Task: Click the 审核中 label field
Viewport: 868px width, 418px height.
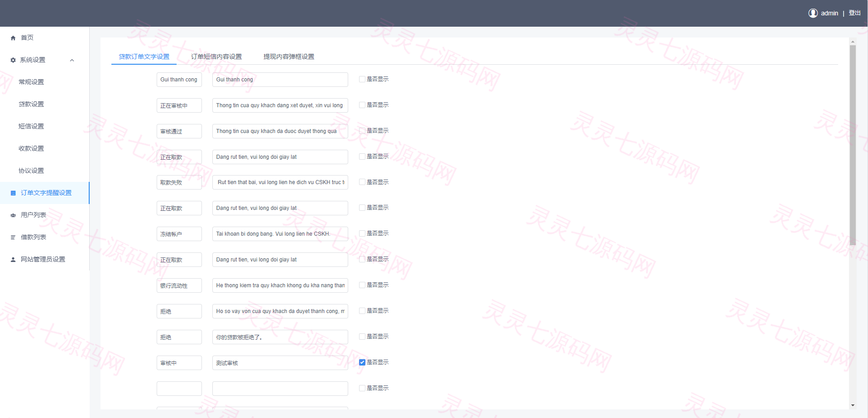Action: click(179, 363)
